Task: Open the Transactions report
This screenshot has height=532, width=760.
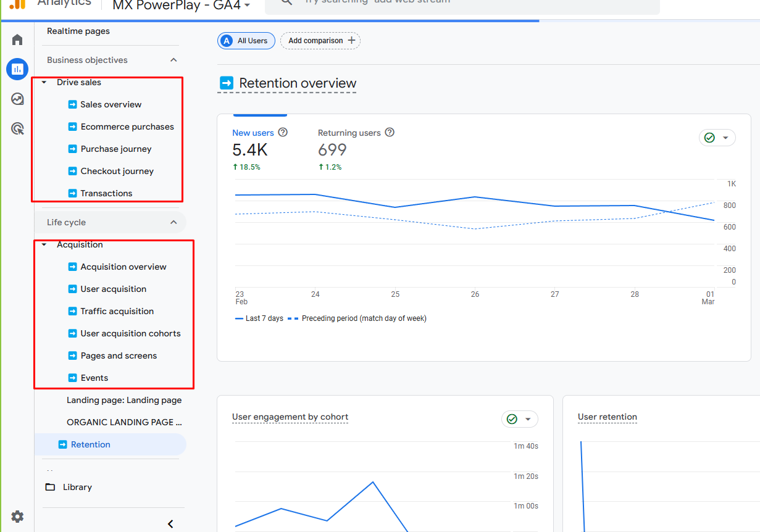Action: tap(106, 193)
